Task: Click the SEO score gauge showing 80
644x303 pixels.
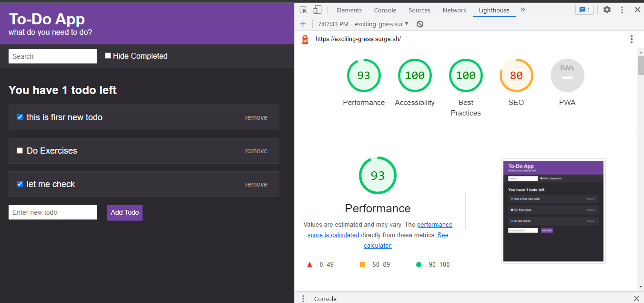Action: point(516,75)
